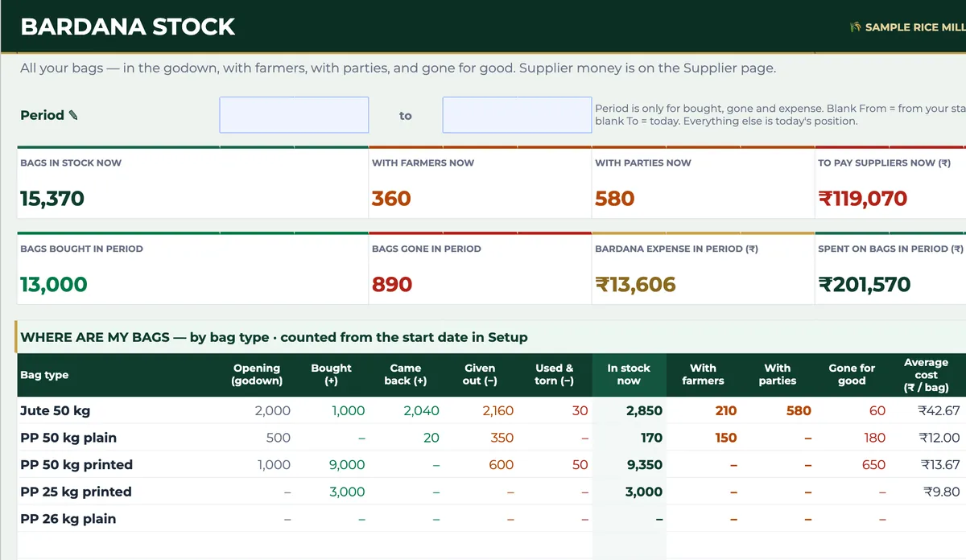Click SAMPLE RICE MILL header label
966x560 pixels.
point(915,27)
